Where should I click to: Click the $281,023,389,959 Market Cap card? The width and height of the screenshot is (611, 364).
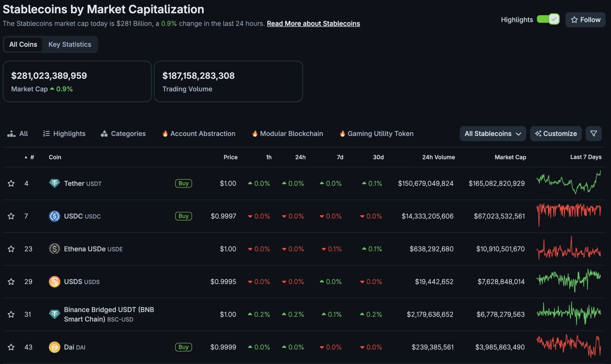pyautogui.click(x=77, y=81)
